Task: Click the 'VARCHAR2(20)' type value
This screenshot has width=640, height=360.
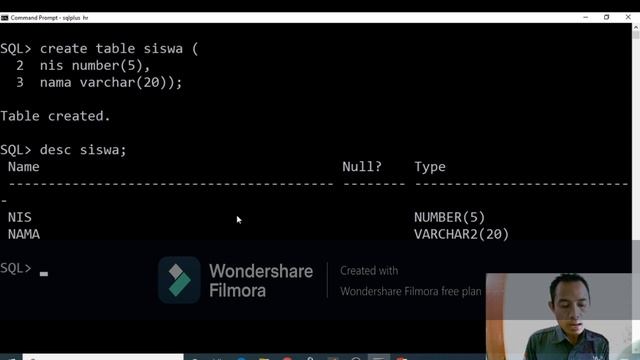Action: point(461,234)
